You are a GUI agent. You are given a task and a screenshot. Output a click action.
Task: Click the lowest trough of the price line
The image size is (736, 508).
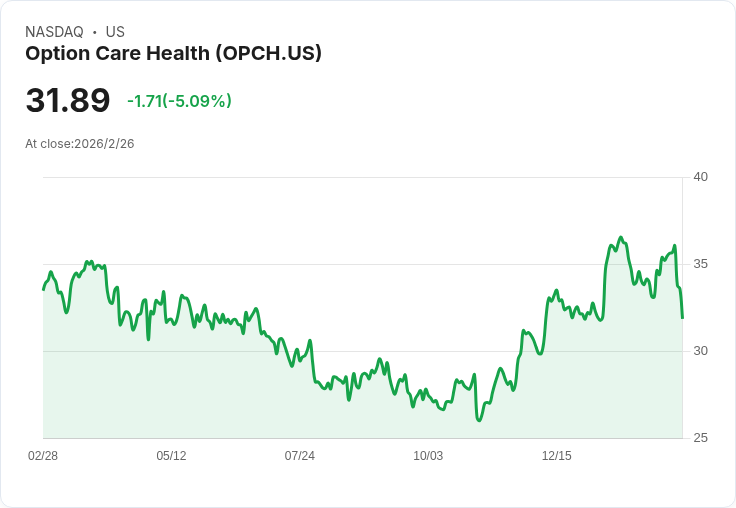pos(479,420)
